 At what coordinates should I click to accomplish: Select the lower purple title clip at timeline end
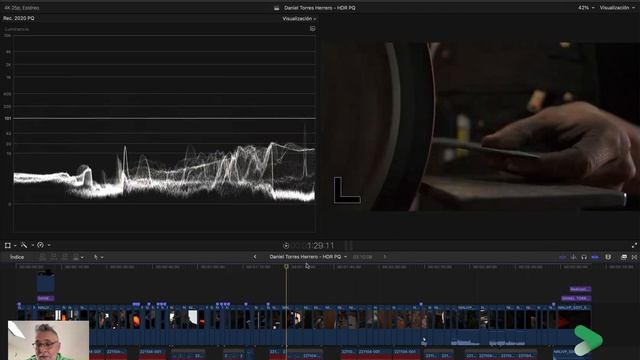click(576, 298)
